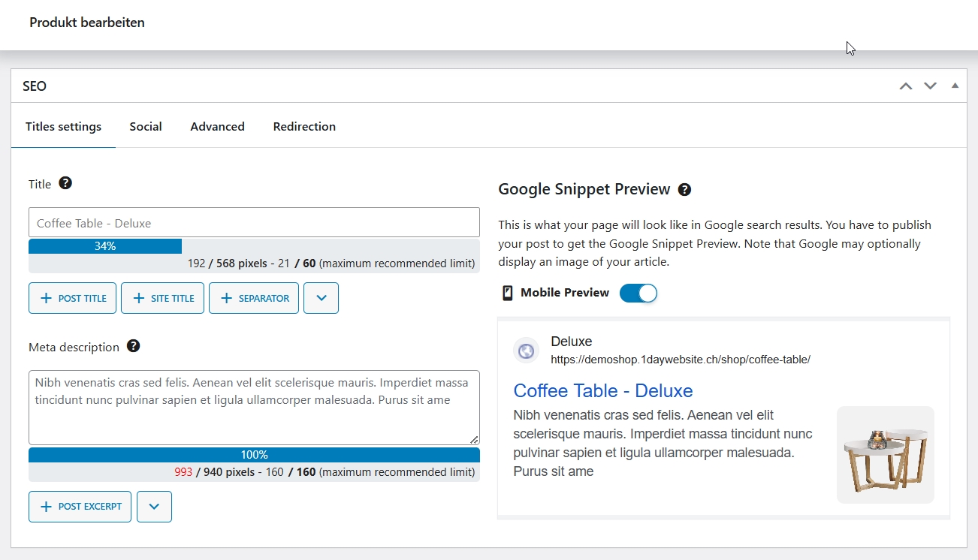Expand more title tag variables dropdown
Screen dimensions: 978x560
(x=321, y=298)
